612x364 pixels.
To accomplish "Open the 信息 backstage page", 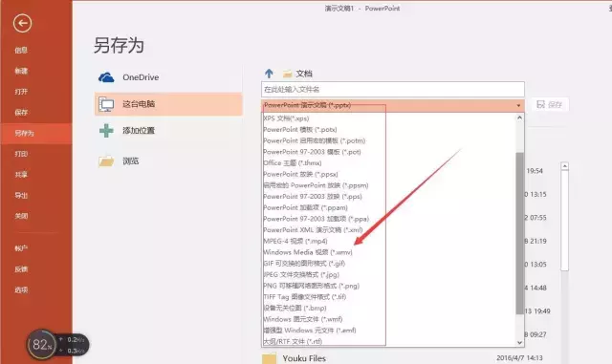I will point(21,50).
